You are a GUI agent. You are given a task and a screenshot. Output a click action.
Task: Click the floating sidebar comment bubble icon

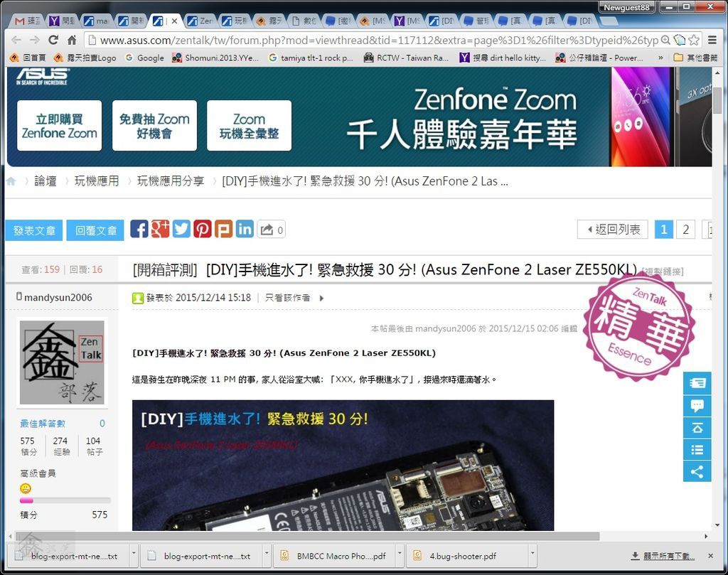pos(697,406)
